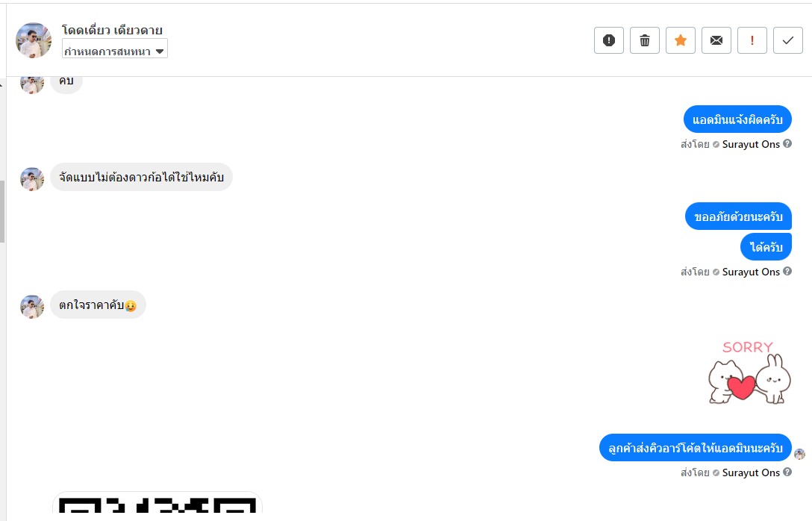The width and height of the screenshot is (812, 521).
Task: Delete conversation with the trash icon
Action: (x=645, y=40)
